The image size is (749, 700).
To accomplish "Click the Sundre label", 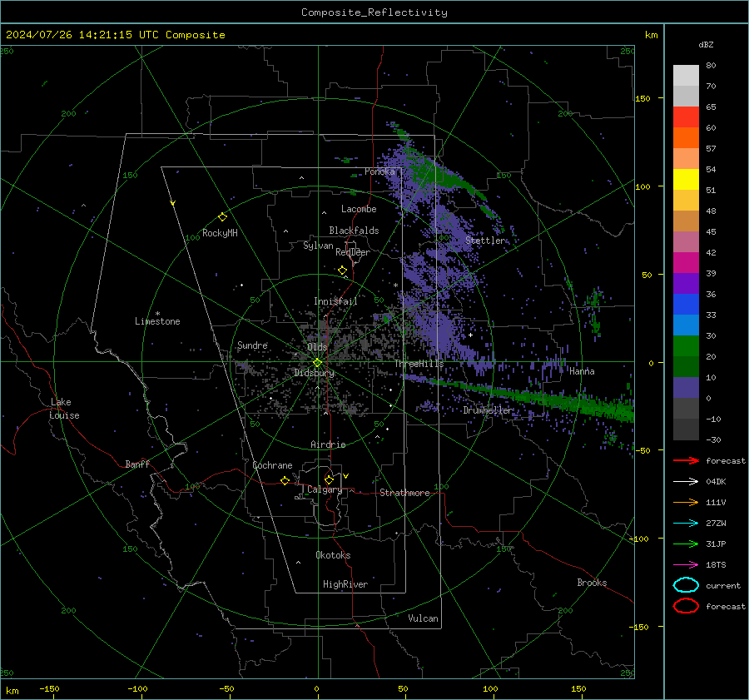I will [x=252, y=345].
